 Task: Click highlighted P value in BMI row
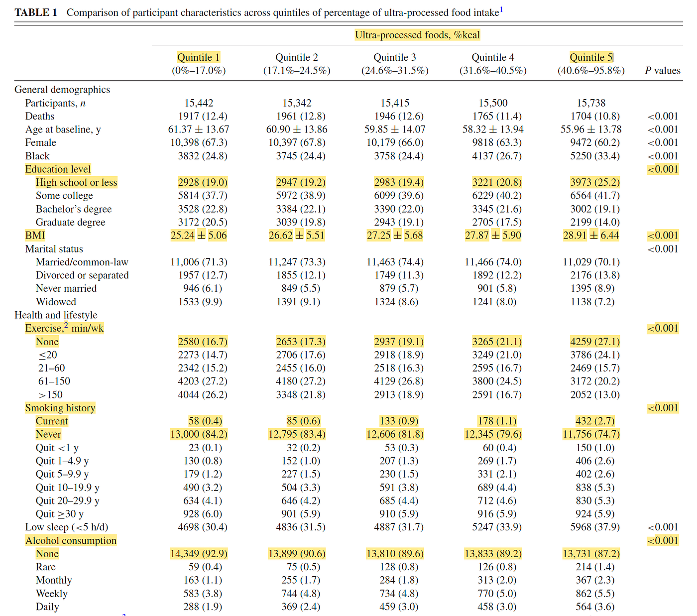click(663, 235)
